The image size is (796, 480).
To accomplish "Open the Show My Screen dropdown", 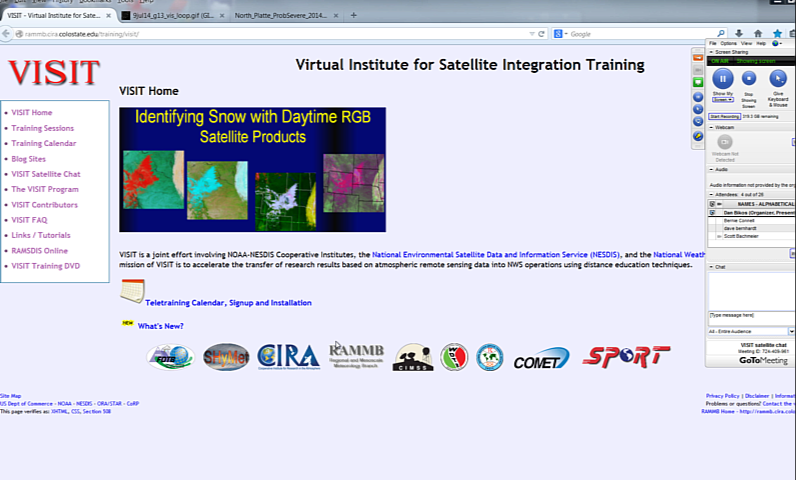I will click(x=722, y=100).
